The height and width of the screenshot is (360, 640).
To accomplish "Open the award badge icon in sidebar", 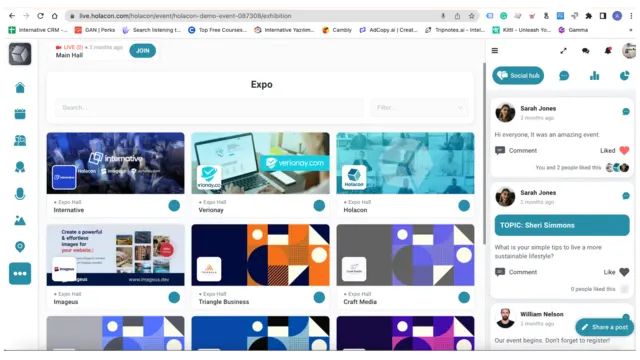I will [20, 167].
